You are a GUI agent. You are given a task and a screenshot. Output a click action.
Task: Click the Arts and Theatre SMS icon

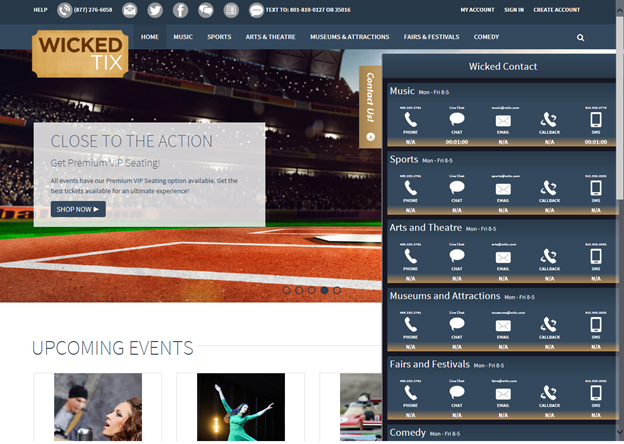[596, 256]
